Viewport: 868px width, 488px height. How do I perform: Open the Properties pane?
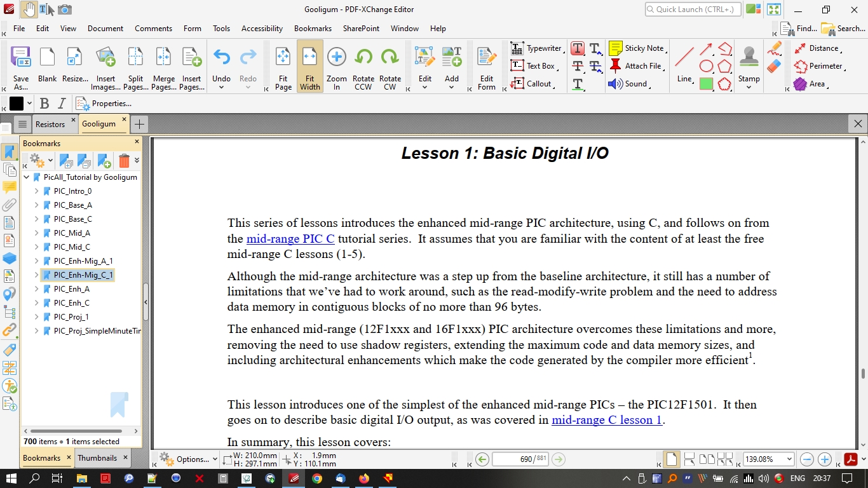tap(104, 104)
